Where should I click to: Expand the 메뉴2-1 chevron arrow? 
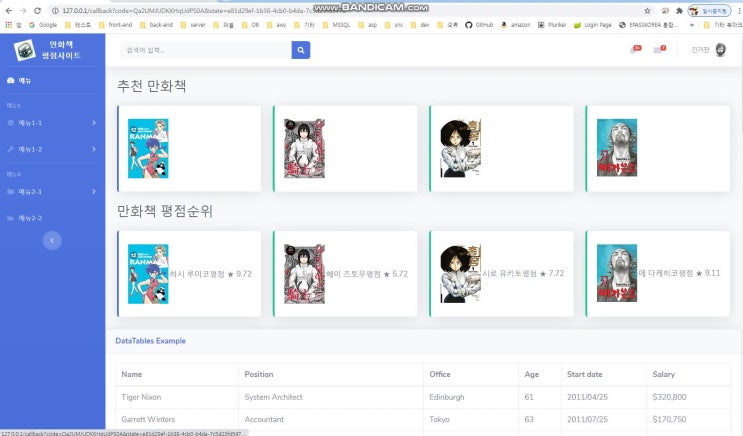pyautogui.click(x=94, y=191)
